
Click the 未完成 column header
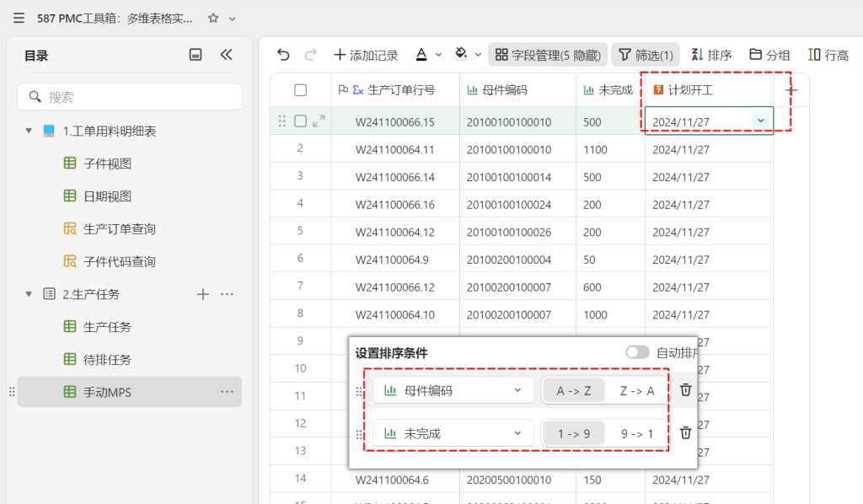point(610,89)
